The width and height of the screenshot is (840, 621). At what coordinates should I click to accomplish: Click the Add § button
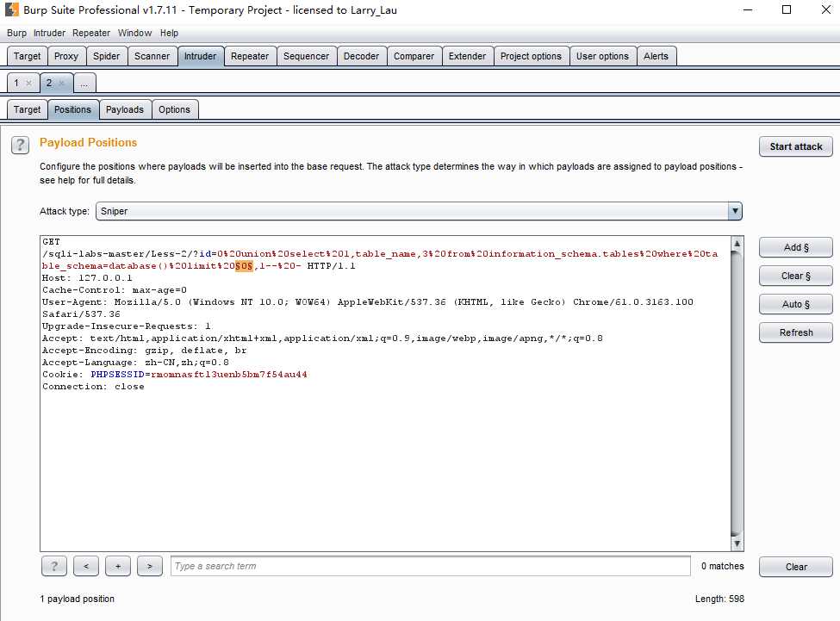796,247
